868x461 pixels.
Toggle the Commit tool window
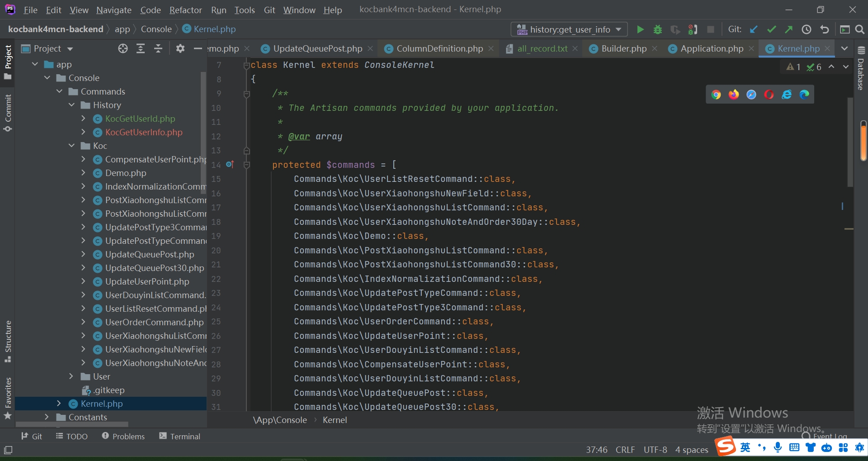coord(8,113)
